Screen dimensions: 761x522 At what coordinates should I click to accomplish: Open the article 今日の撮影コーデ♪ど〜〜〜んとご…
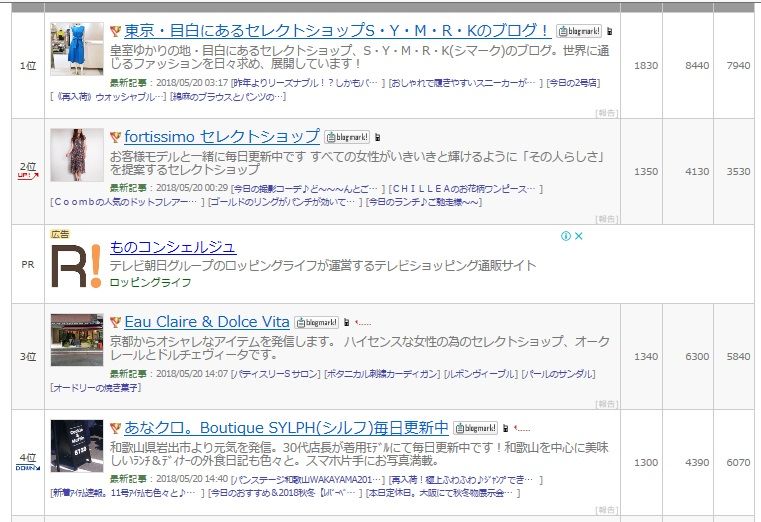click(308, 188)
